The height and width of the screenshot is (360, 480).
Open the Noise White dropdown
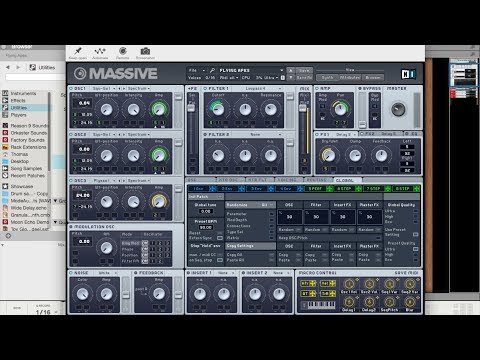[107, 273]
